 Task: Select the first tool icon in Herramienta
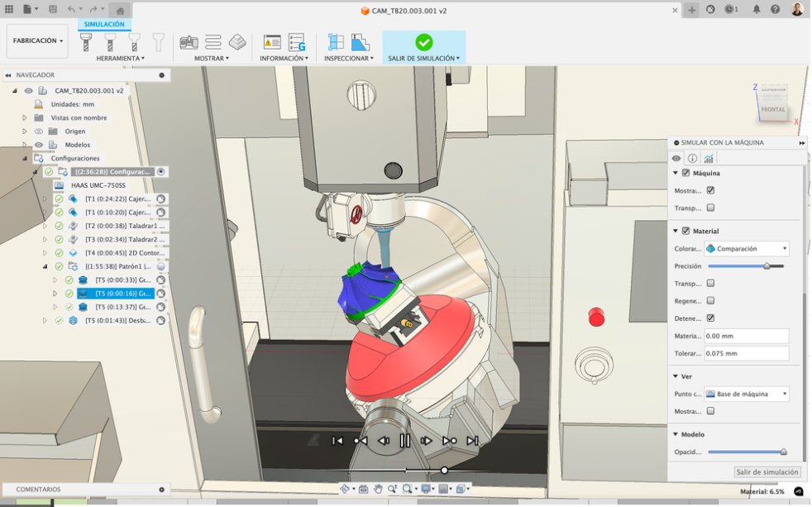(86, 42)
